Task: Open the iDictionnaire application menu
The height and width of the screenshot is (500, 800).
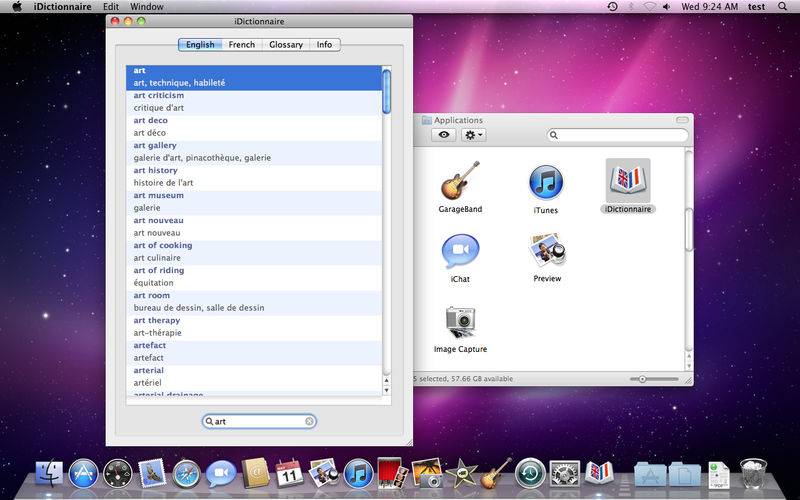Action: pyautogui.click(x=63, y=7)
